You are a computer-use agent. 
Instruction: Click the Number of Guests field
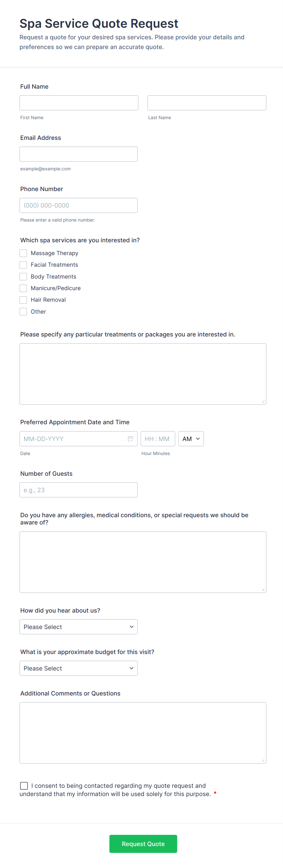(x=79, y=490)
